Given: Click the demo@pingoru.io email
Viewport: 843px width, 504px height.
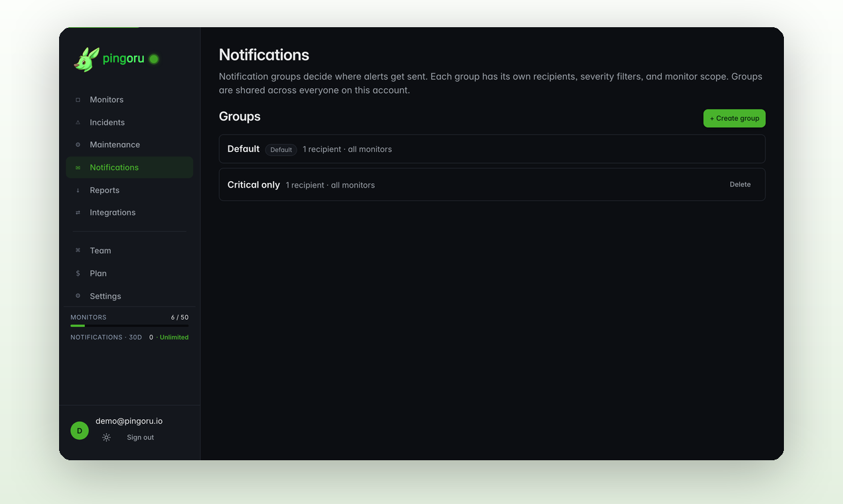Looking at the screenshot, I should click(x=129, y=421).
